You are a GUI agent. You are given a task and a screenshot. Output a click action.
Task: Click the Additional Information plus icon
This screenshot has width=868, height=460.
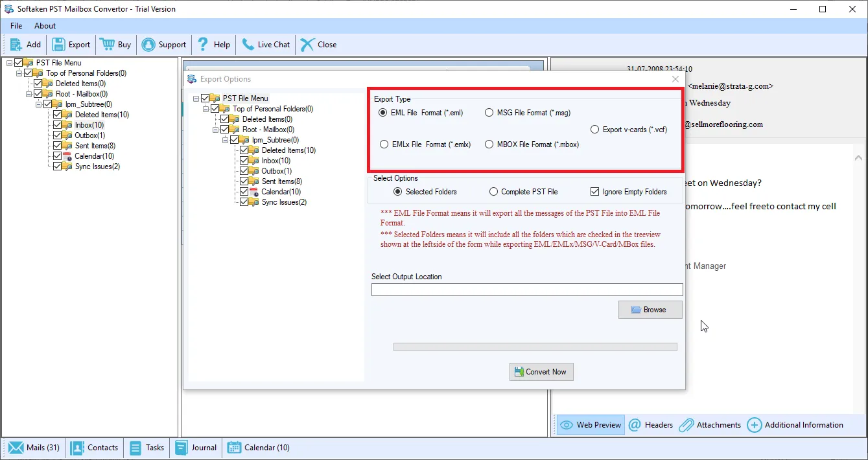(754, 425)
